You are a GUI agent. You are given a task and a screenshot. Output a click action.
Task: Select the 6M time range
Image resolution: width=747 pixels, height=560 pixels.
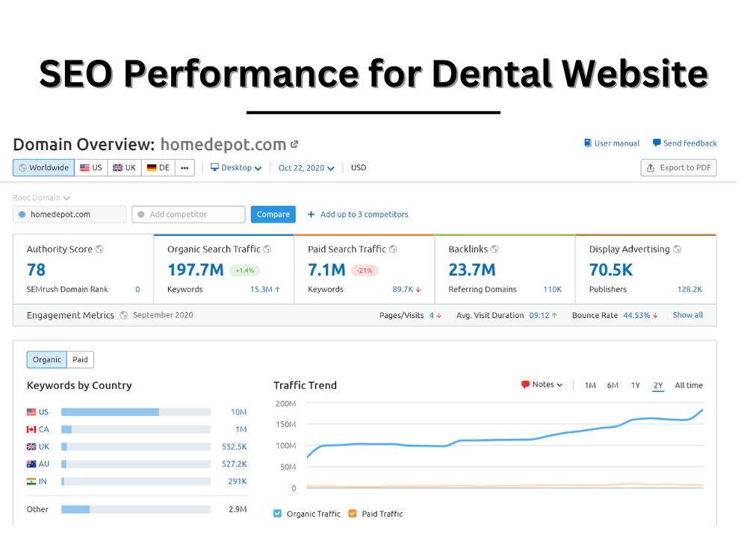coord(613,385)
